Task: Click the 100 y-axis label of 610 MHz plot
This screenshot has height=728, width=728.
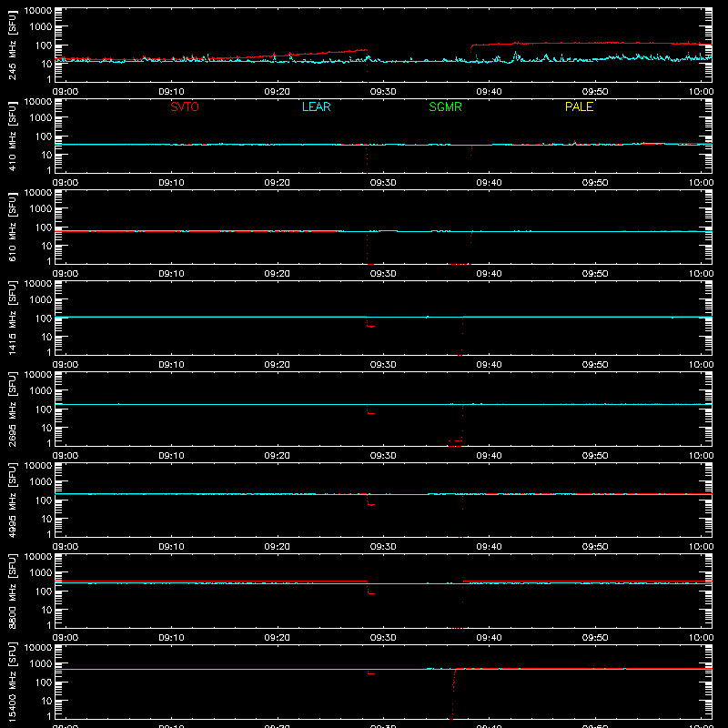Action: 44,227
